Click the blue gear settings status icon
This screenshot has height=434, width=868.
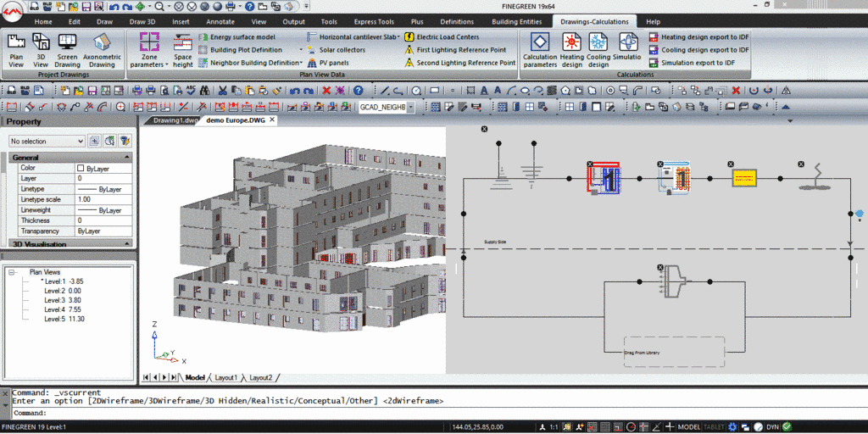732,427
